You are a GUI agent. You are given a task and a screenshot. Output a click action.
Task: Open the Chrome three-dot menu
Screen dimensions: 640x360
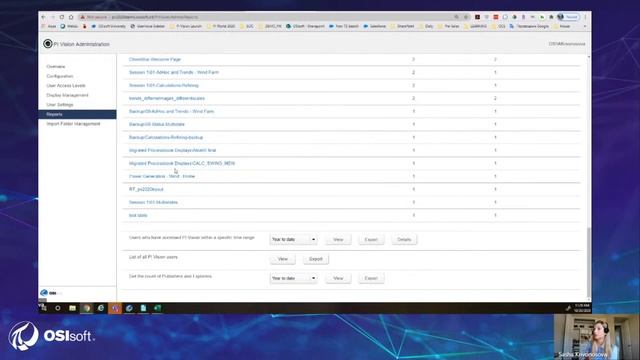click(585, 17)
